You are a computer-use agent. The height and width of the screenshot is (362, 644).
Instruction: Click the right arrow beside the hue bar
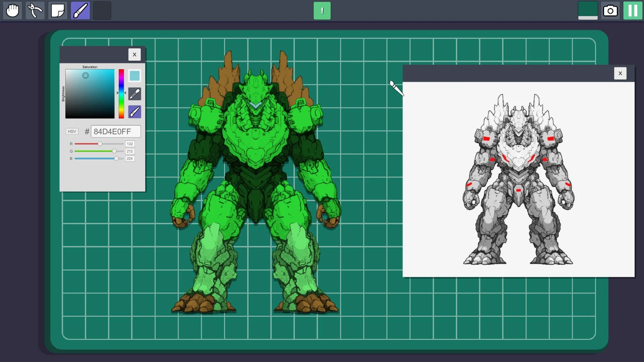(125, 93)
